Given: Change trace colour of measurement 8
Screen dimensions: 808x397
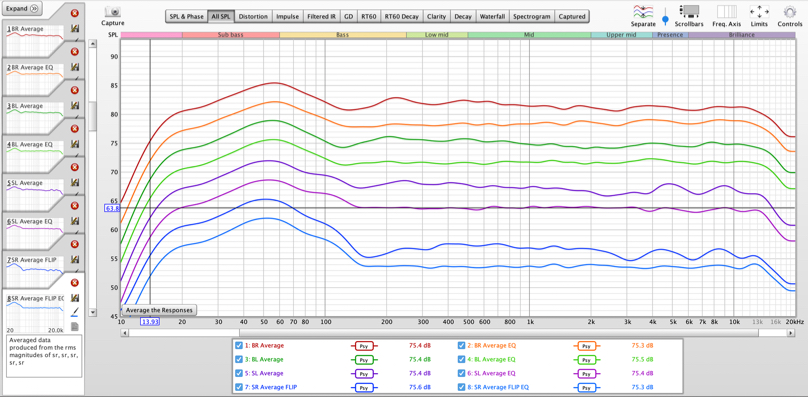Looking at the screenshot, I should (75, 312).
